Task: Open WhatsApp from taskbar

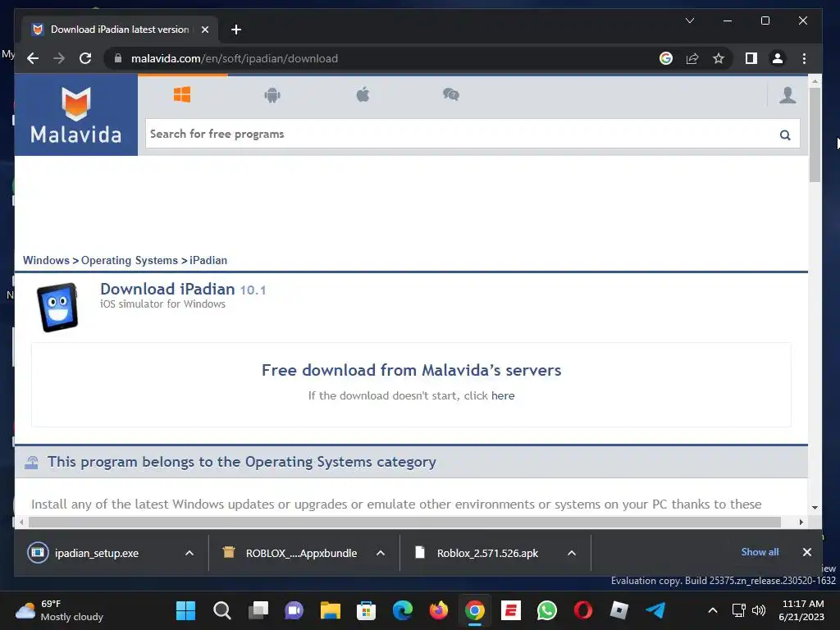Action: (x=547, y=610)
